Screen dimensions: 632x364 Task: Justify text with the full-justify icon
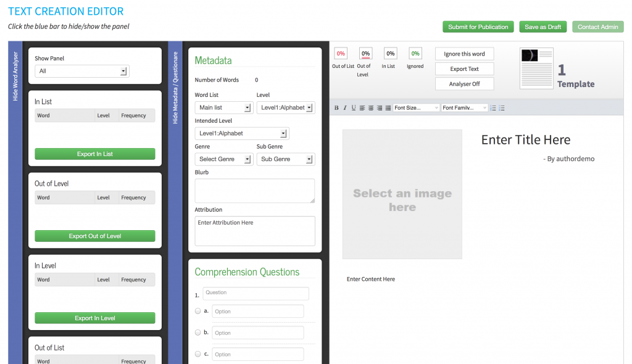click(x=388, y=108)
